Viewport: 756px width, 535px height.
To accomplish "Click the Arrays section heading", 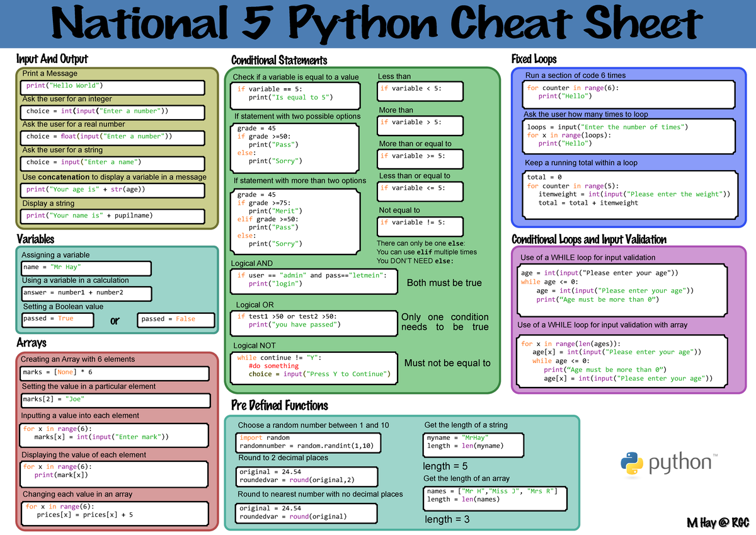I will (31, 343).
